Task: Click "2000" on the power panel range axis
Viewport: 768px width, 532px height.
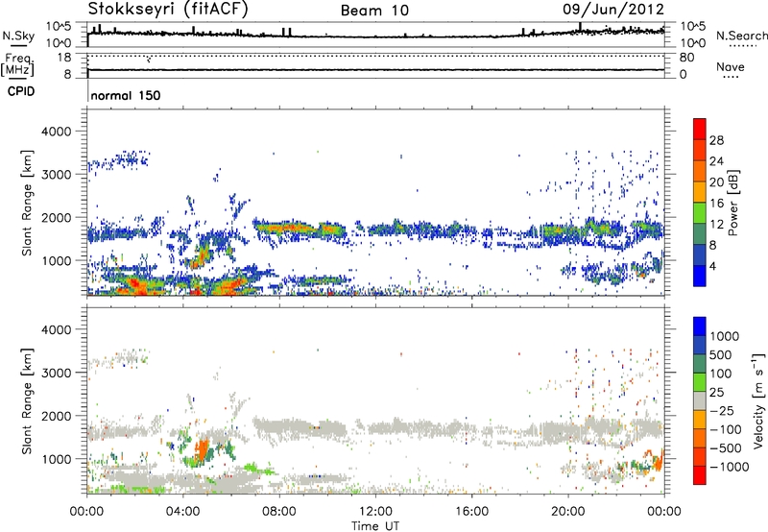Action: (57, 217)
